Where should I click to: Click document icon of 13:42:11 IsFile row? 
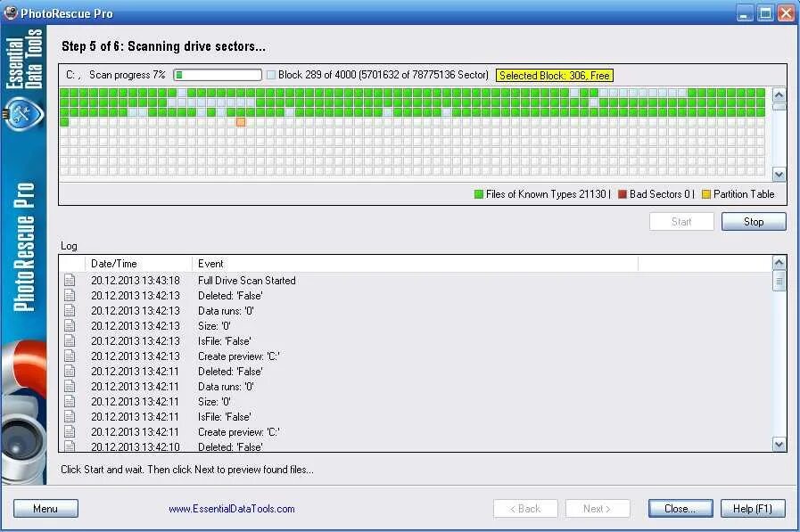click(70, 417)
